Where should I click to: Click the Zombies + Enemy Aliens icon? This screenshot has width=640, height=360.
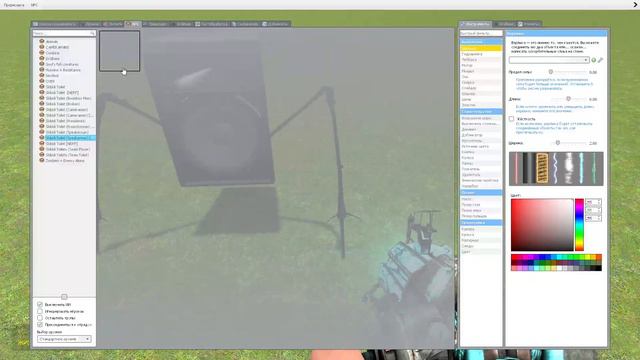click(41, 160)
